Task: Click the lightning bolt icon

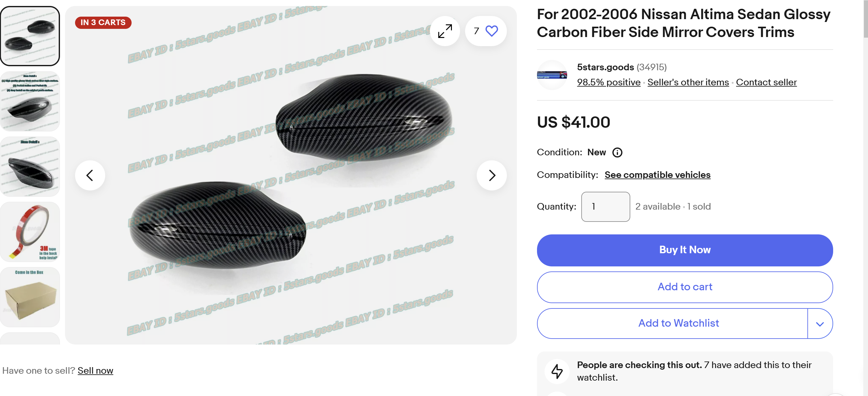Action: (557, 371)
